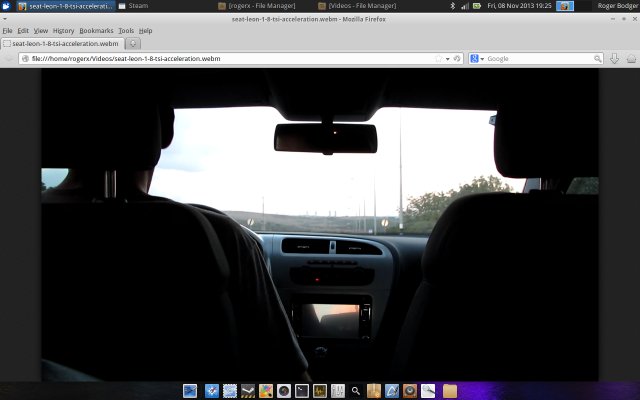
Task: Open the Tools menu
Action: (x=126, y=31)
